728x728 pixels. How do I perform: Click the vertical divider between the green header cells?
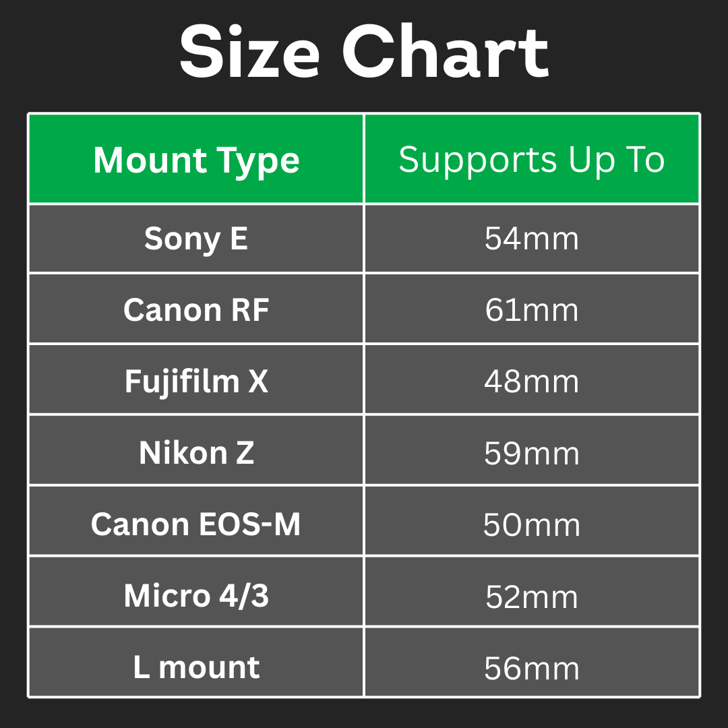coord(364,160)
